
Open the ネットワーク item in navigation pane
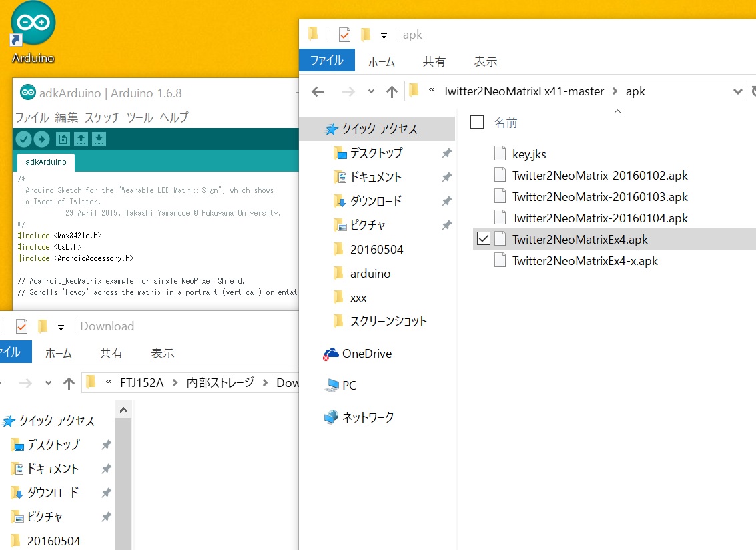(x=368, y=417)
